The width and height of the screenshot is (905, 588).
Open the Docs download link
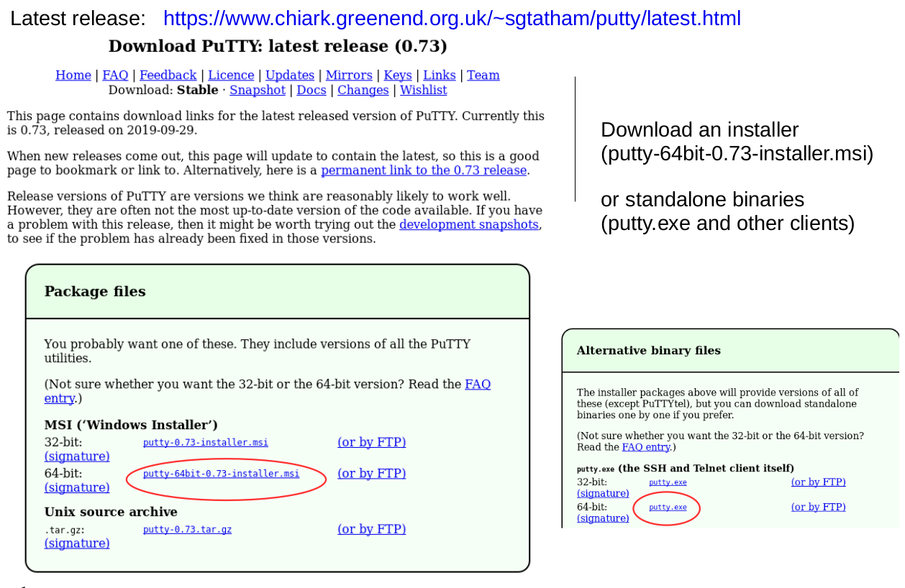pyautogui.click(x=311, y=91)
